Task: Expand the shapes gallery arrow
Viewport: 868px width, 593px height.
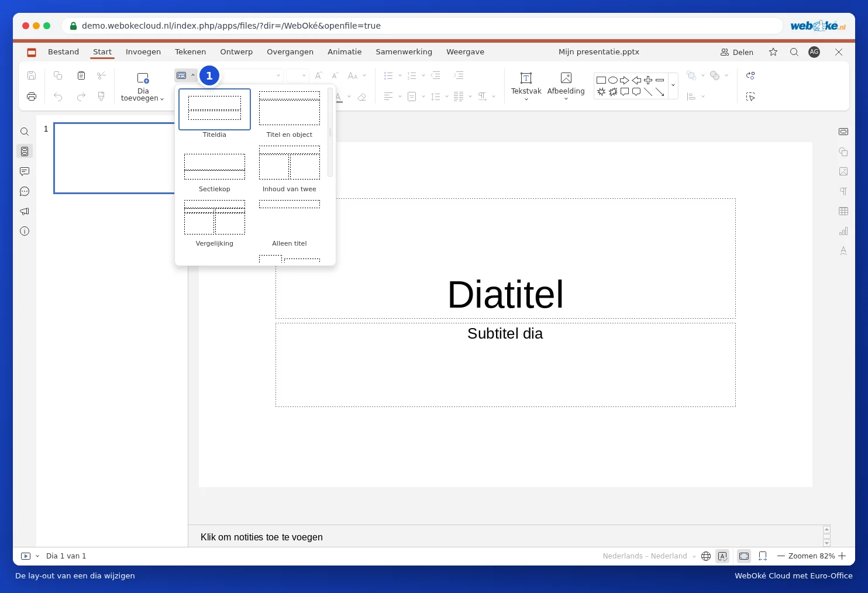Action: pyautogui.click(x=673, y=85)
